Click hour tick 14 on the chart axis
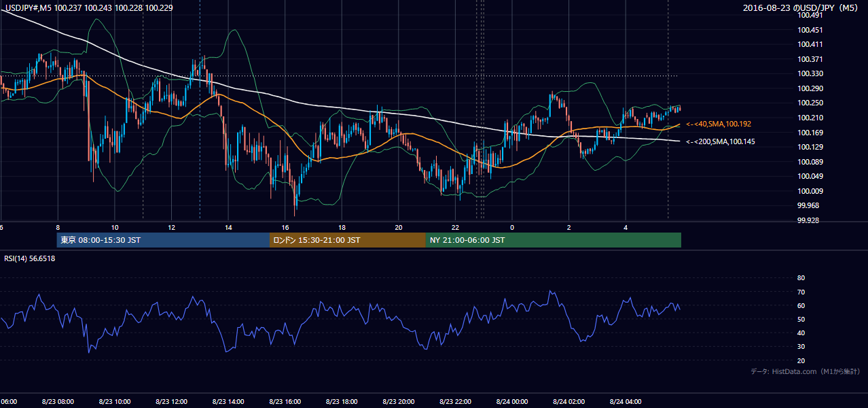 click(x=229, y=227)
